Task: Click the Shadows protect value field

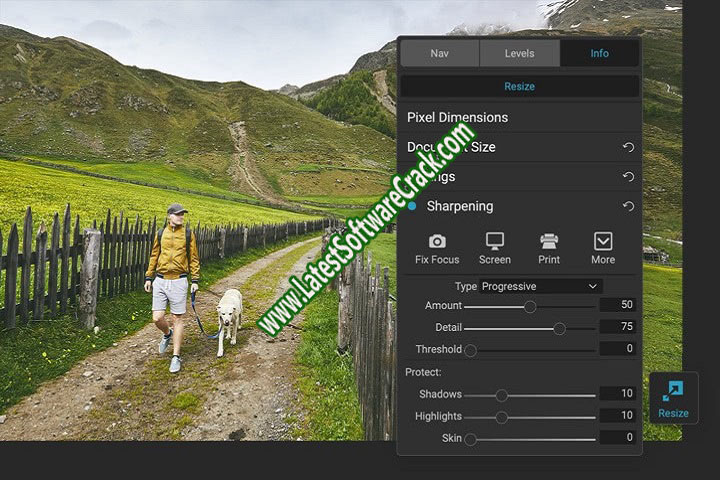Action: tap(617, 394)
